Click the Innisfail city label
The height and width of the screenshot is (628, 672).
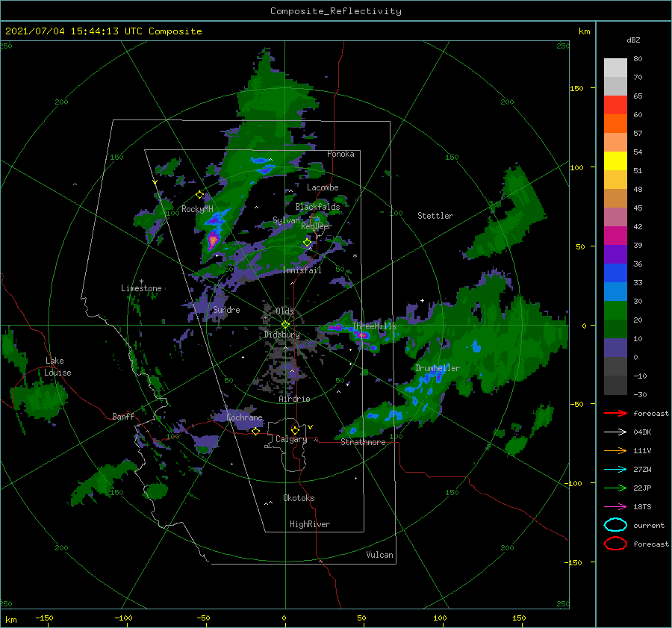(x=302, y=270)
